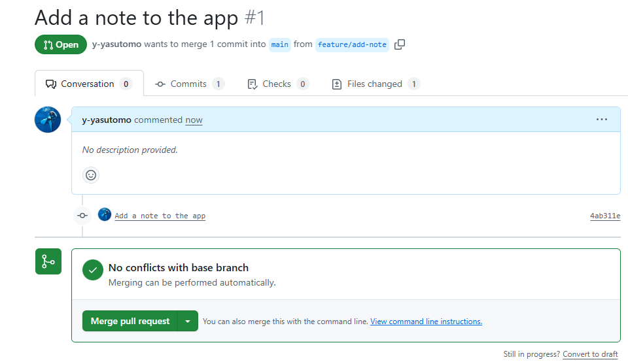
Task: Click the small commit author avatar
Action: pos(105,214)
